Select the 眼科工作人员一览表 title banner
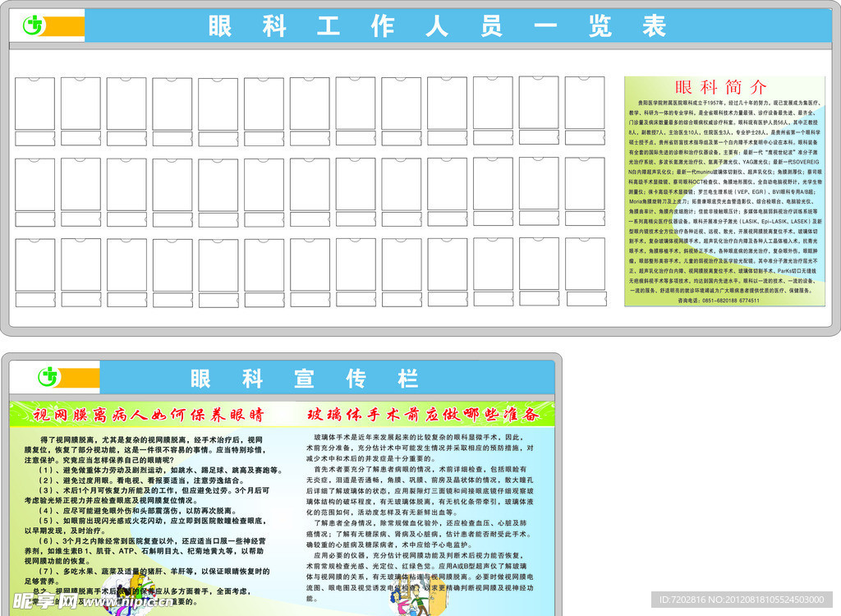This screenshot has width=841, height=616. click(458, 25)
